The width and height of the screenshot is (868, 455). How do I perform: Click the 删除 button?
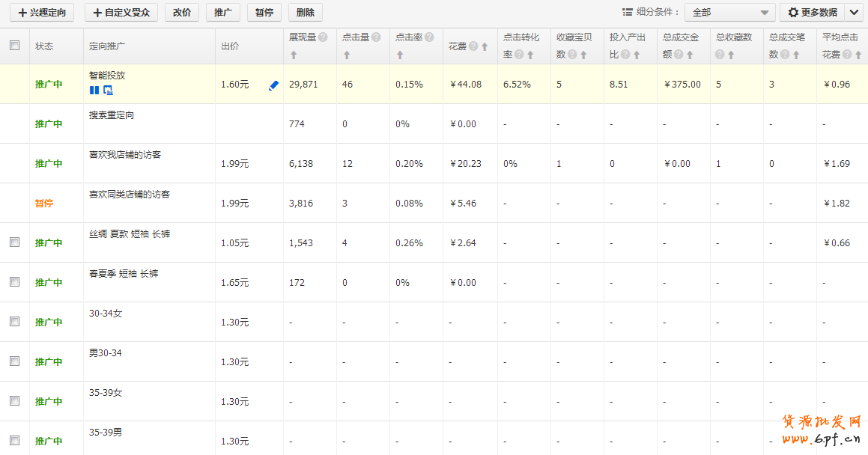pos(305,12)
